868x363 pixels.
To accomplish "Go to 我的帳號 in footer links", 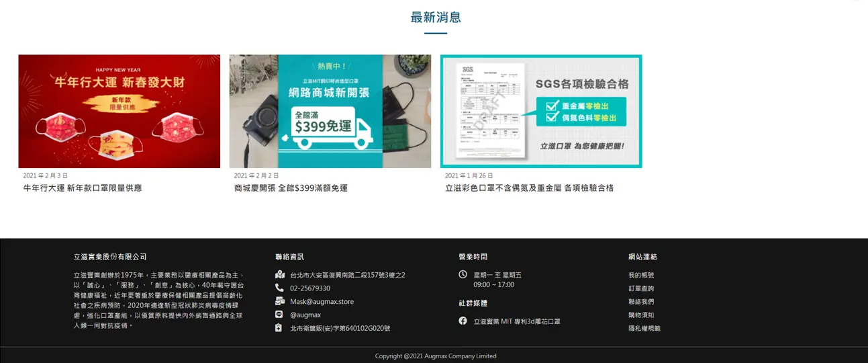I will click(x=641, y=275).
